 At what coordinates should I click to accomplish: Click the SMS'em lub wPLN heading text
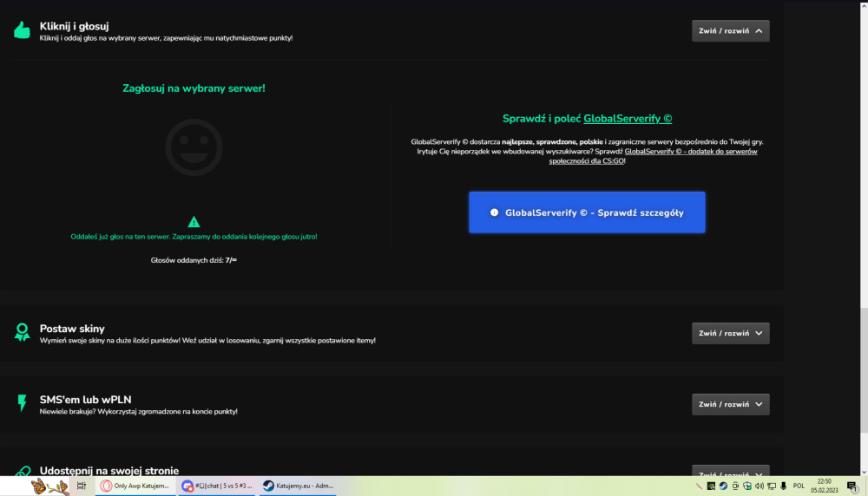tap(85, 399)
